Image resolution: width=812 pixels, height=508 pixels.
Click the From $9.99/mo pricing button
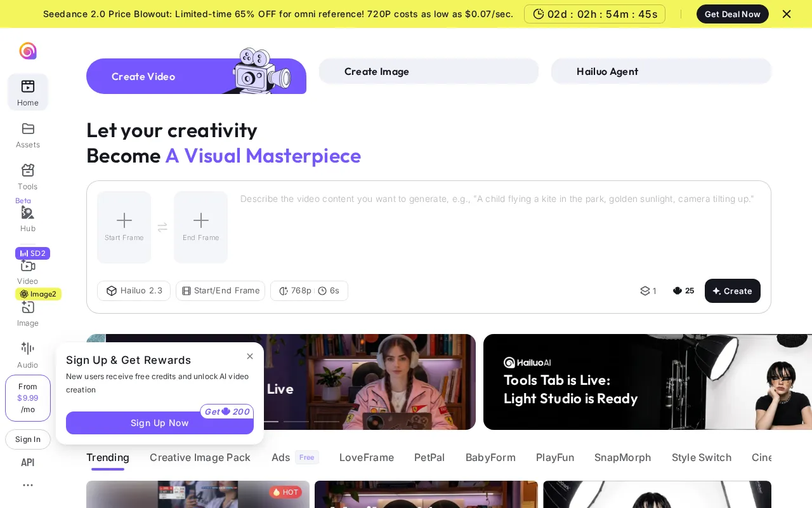coord(28,398)
